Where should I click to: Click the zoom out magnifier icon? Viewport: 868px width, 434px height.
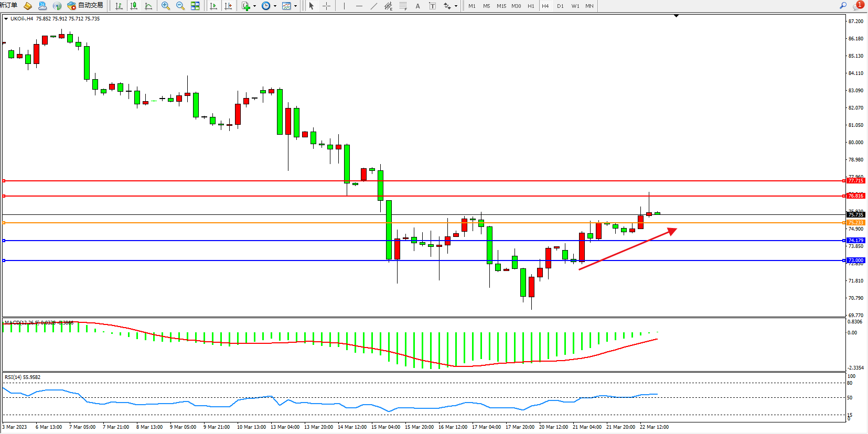coord(180,6)
